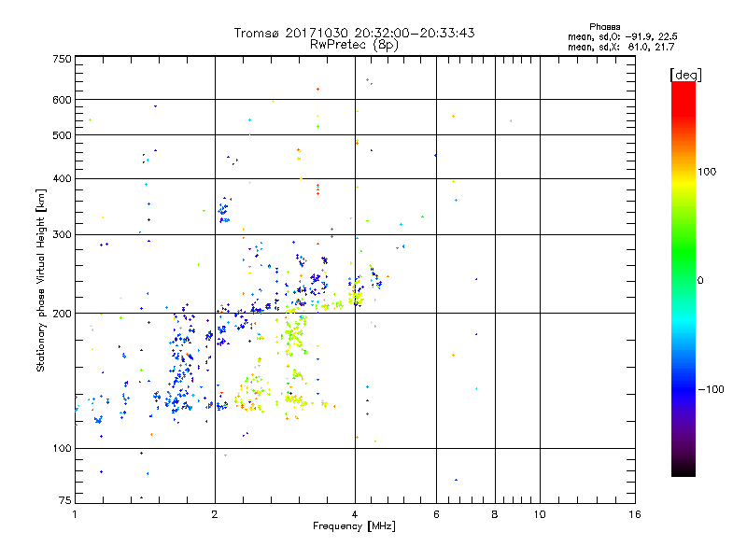Viewport: 747px width, 560px height.
Task: Click the x-axis tick label '8'
Action: pos(495,514)
